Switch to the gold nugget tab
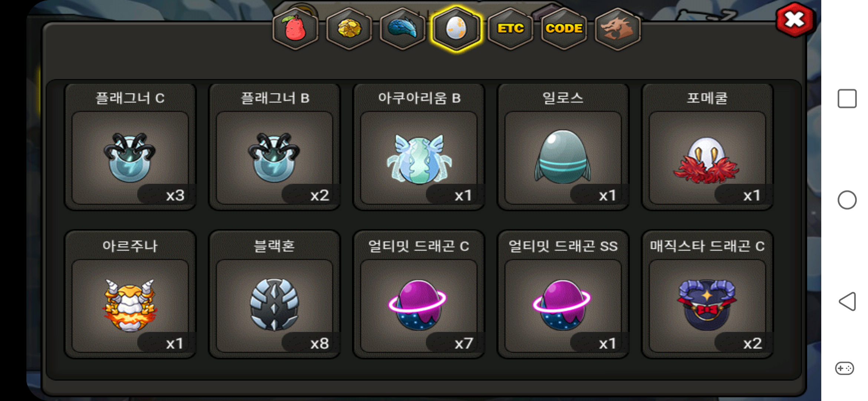The height and width of the screenshot is (401, 868). point(349,29)
